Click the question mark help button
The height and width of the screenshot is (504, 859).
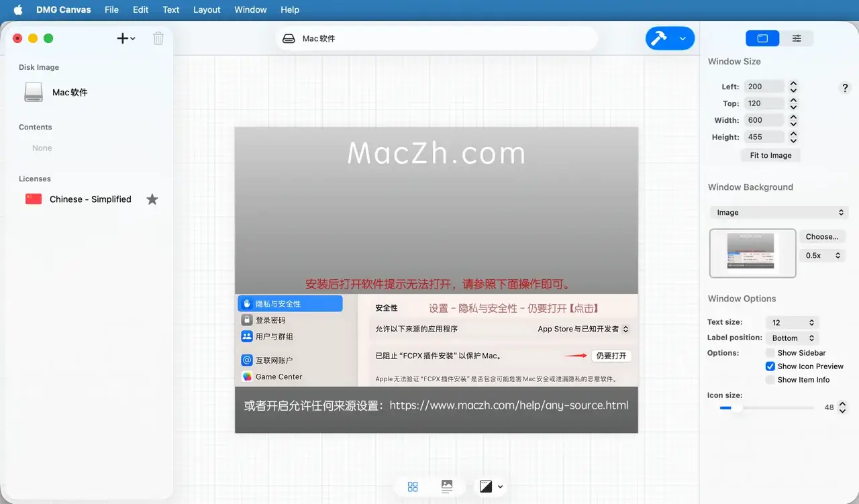(x=845, y=88)
